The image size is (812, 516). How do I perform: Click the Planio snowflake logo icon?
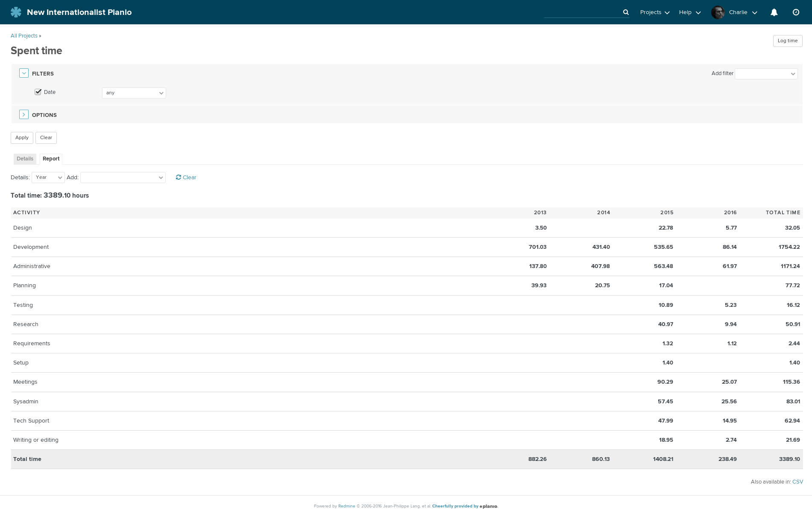[16, 12]
